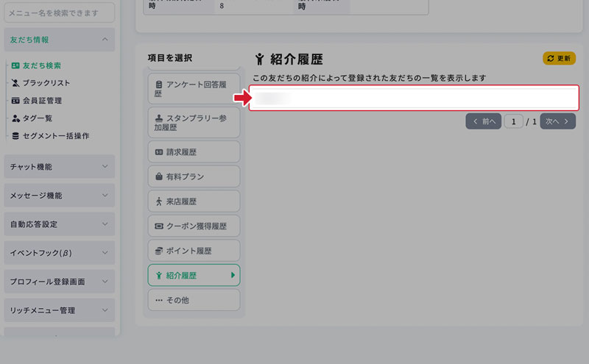Screen dimensions: 589x364
Task: Click the 更新 refresh button
Action: (x=559, y=58)
